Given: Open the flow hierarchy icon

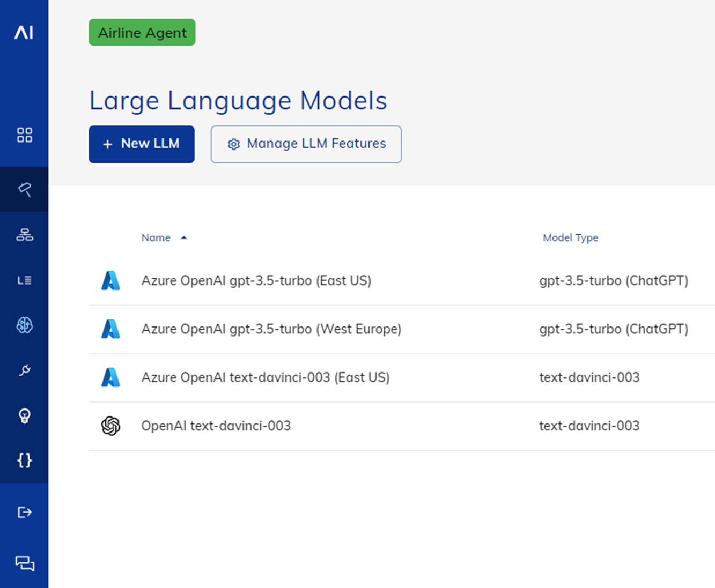Looking at the screenshot, I should click(24, 234).
